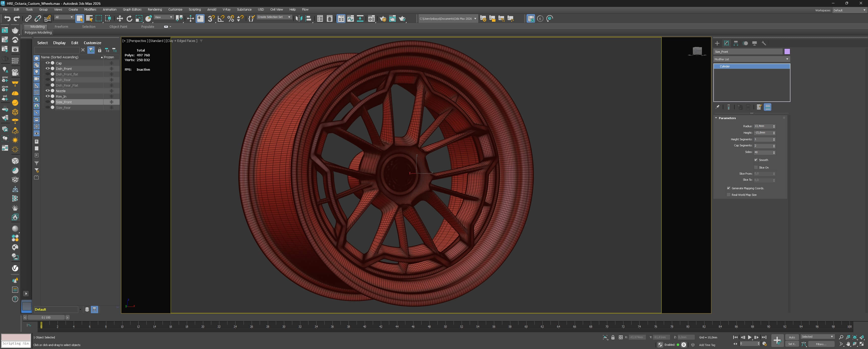Open Render Setup teapot icon

click(383, 18)
